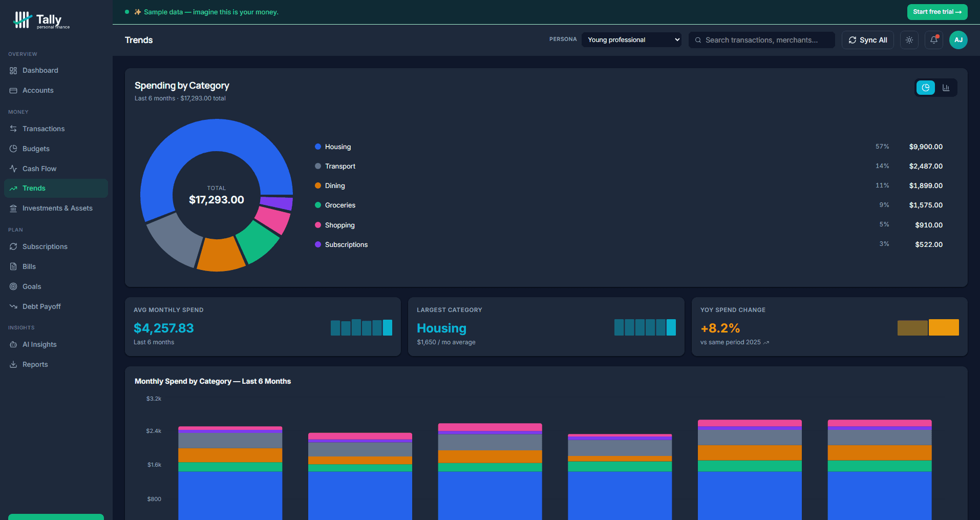This screenshot has width=980, height=520.
Task: Open the Bills page
Action: 56,266
